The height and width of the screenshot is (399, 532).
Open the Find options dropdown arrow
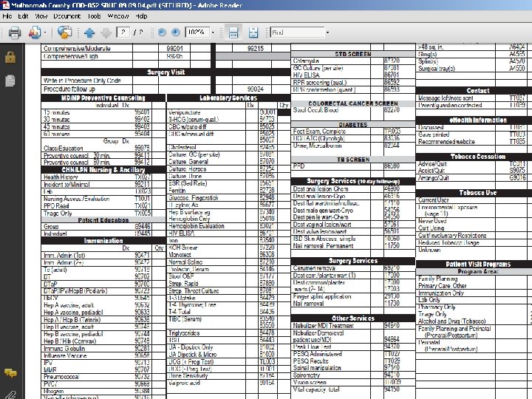pos(327,33)
